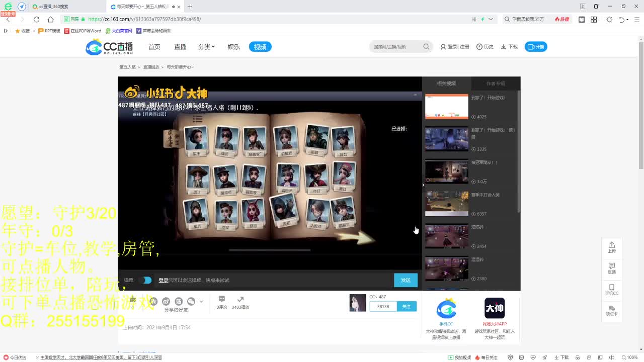The width and height of the screenshot is (644, 362).
Task: Open the 大白菜官网 bookmark
Action: pos(119,31)
